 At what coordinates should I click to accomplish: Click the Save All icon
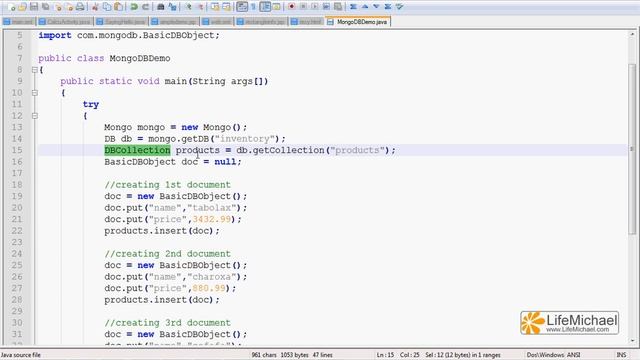(46, 7)
